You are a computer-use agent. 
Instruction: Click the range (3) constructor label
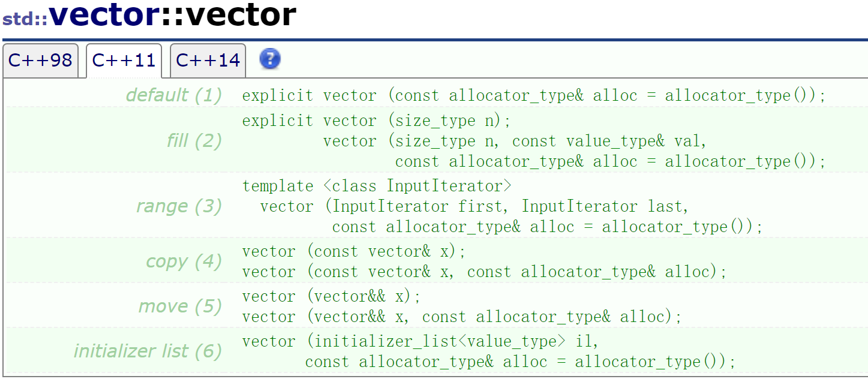point(178,206)
